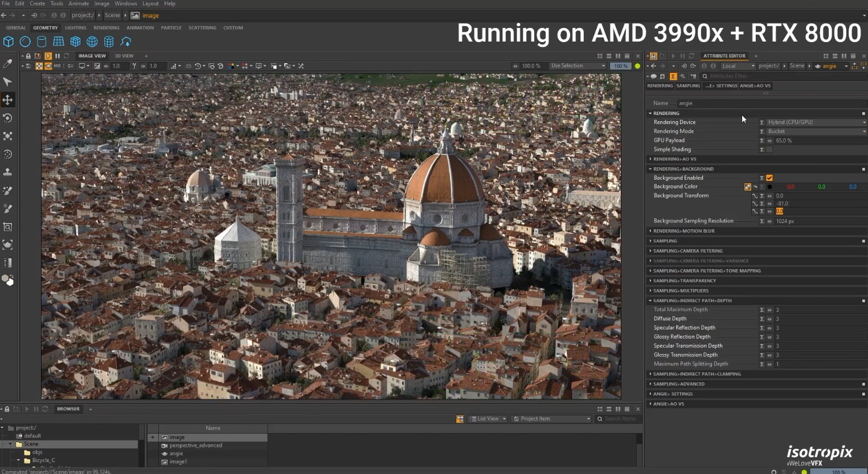Image resolution: width=868 pixels, height=474 pixels.
Task: Click the comment bubble icon in Attribute Editor
Action: (x=654, y=76)
